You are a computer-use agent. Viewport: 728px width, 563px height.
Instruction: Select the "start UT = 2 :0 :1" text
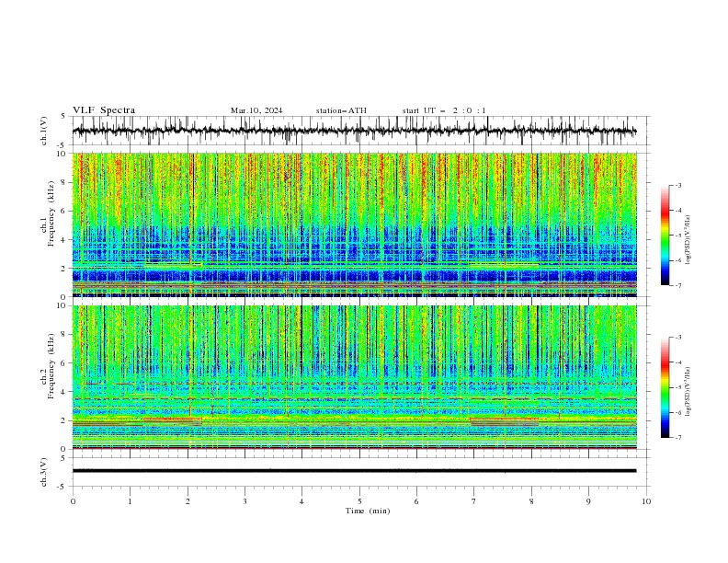(x=444, y=110)
